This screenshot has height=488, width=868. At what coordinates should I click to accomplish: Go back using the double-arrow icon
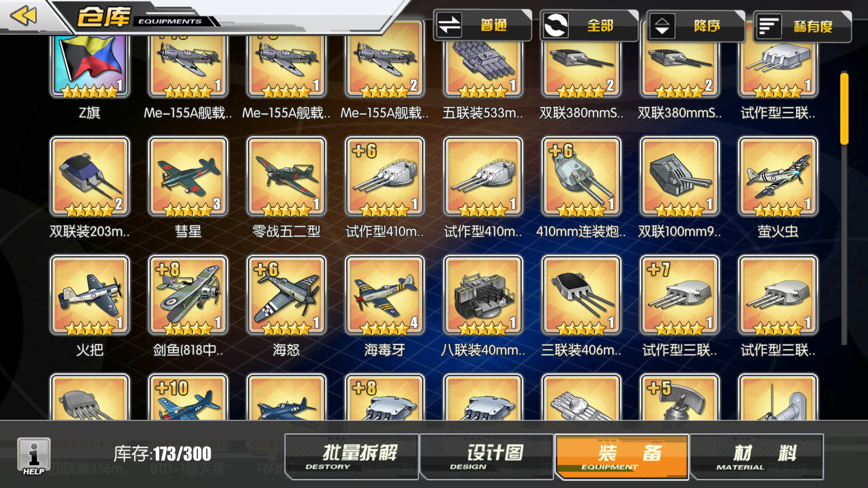click(24, 16)
